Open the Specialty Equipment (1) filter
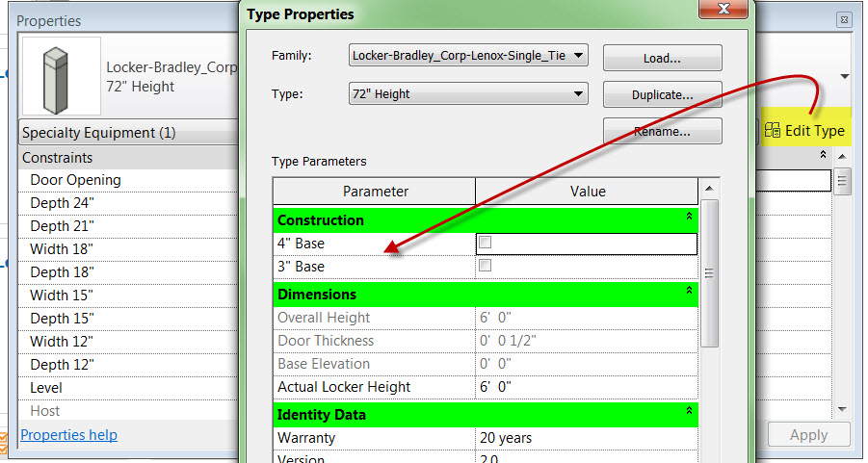This screenshot has width=868, height=463. [128, 133]
